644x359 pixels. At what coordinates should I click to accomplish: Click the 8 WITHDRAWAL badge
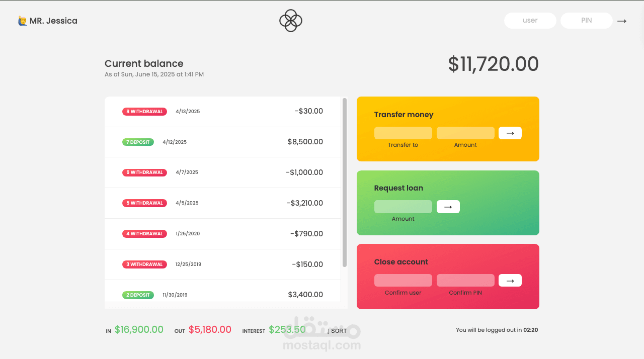[144, 112]
